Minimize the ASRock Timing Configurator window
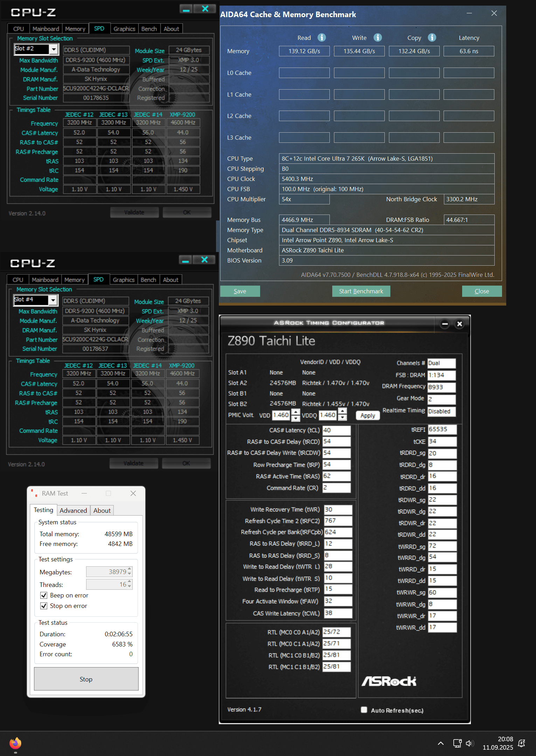 (445, 324)
